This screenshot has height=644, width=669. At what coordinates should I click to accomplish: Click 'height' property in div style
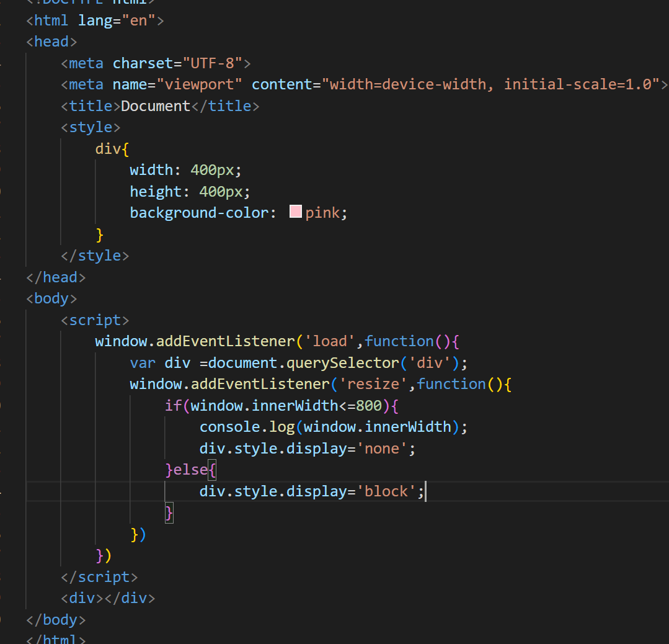point(156,191)
